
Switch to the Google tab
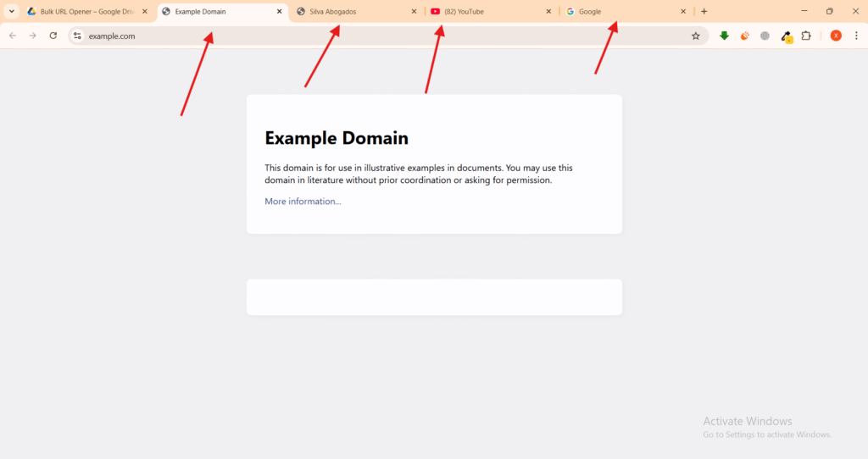623,12
